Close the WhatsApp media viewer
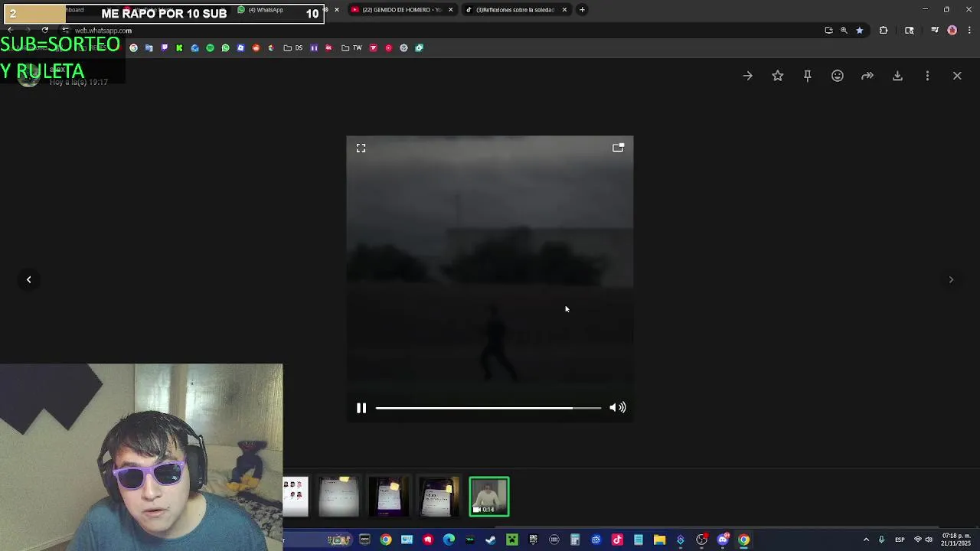980x551 pixels. pos(957,76)
